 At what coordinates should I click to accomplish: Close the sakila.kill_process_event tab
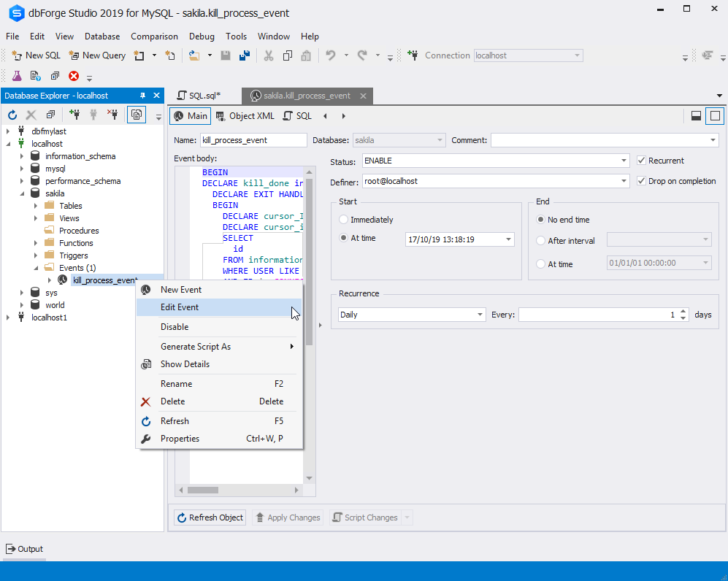[363, 96]
